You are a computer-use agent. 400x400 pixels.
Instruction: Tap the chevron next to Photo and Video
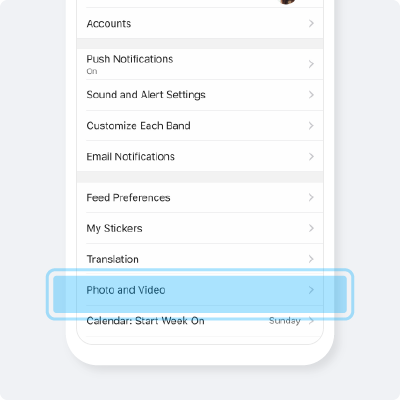click(311, 290)
